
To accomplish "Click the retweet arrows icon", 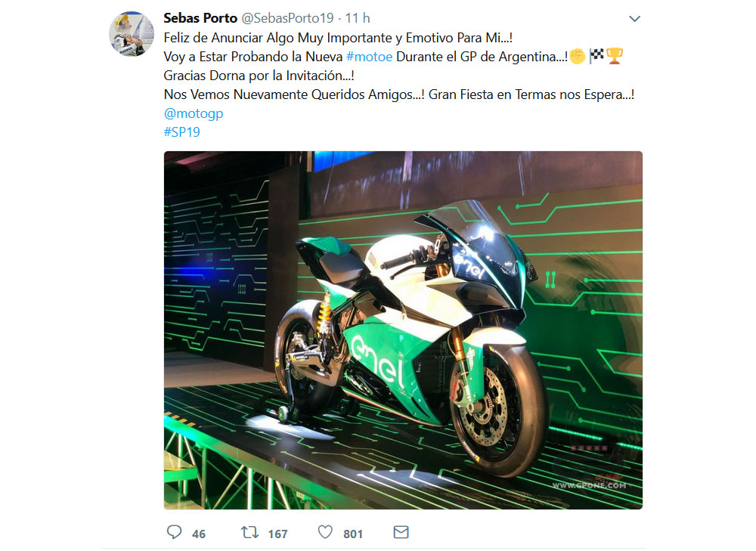I will click(249, 533).
